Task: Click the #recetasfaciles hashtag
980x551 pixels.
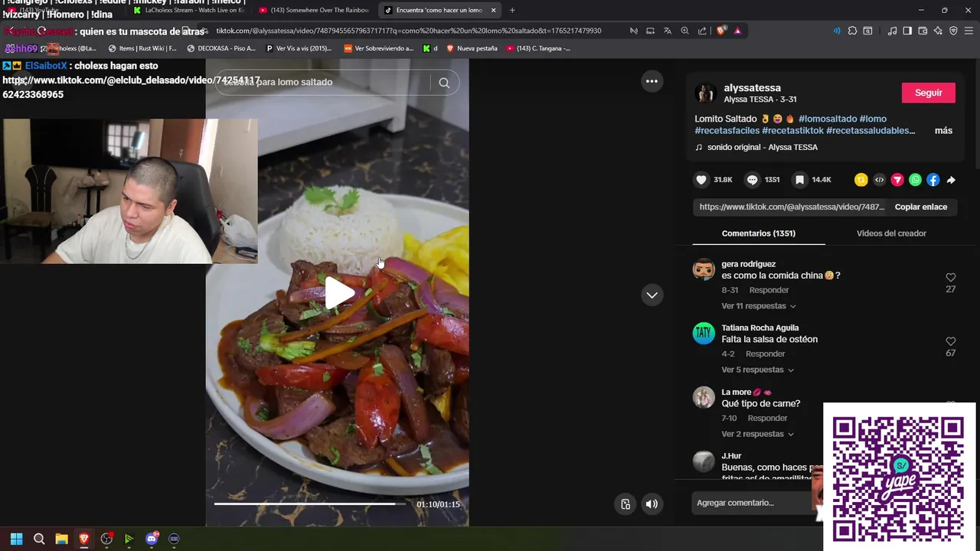Action: click(x=727, y=131)
